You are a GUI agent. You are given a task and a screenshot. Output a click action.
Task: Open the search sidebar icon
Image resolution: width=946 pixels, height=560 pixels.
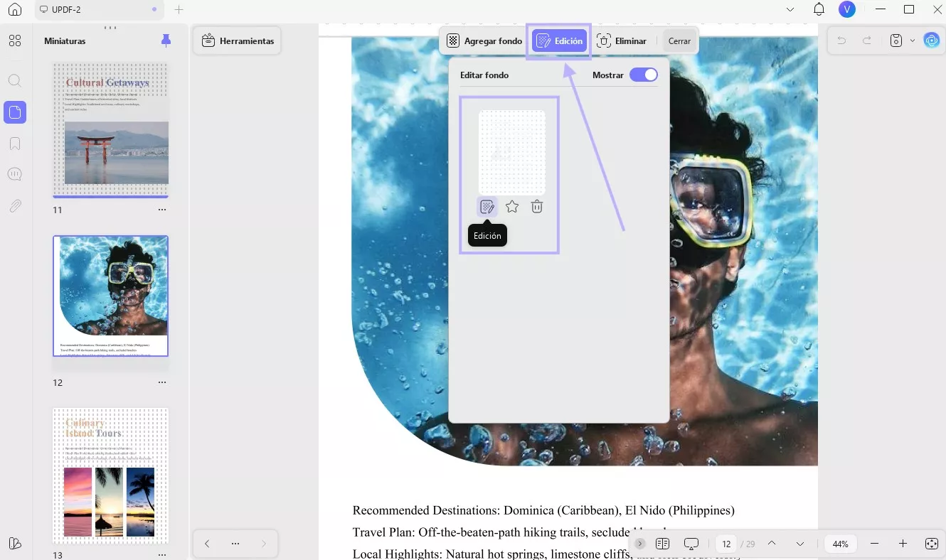pos(15,80)
